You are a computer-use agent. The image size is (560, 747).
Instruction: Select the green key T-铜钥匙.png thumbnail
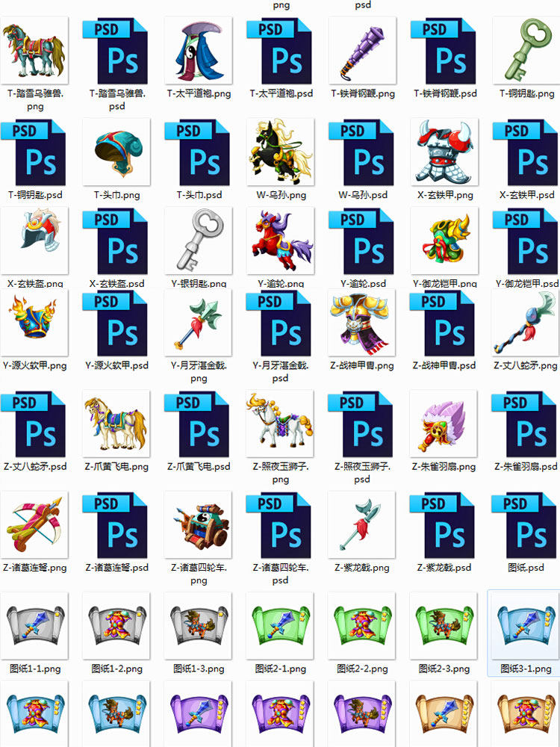(x=526, y=51)
